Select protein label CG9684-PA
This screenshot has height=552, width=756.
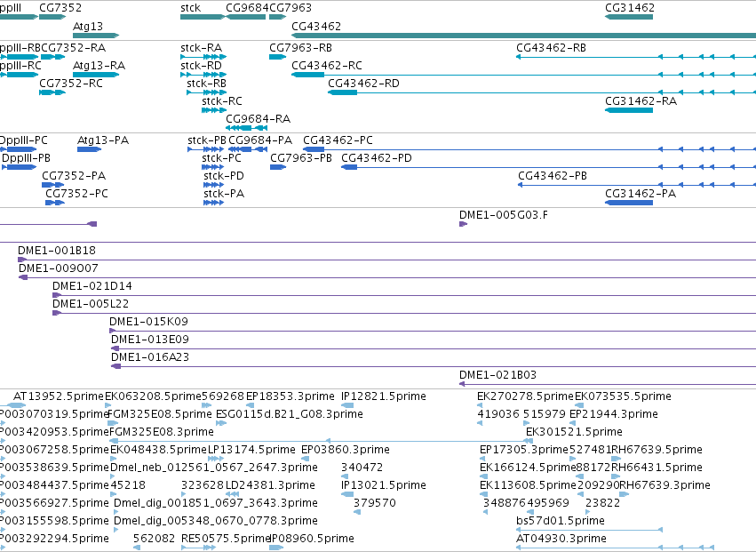pos(260,140)
